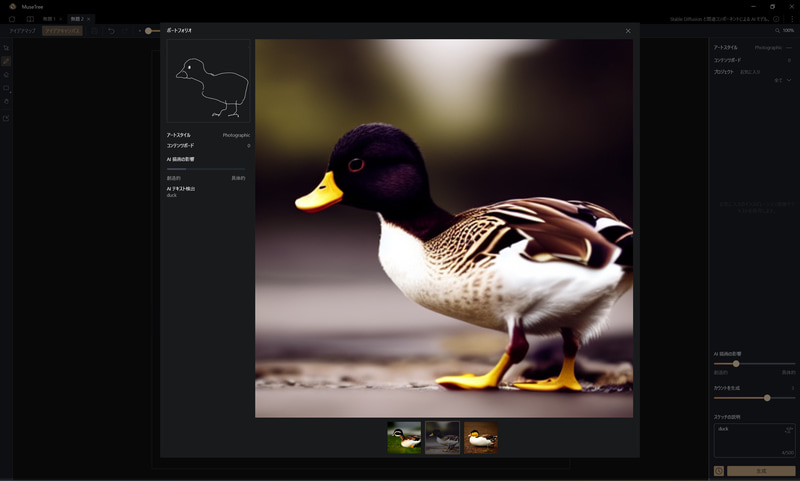Viewport: 800px width, 481px height.
Task: Expand the 全て filter dropdown
Action: tap(783, 80)
